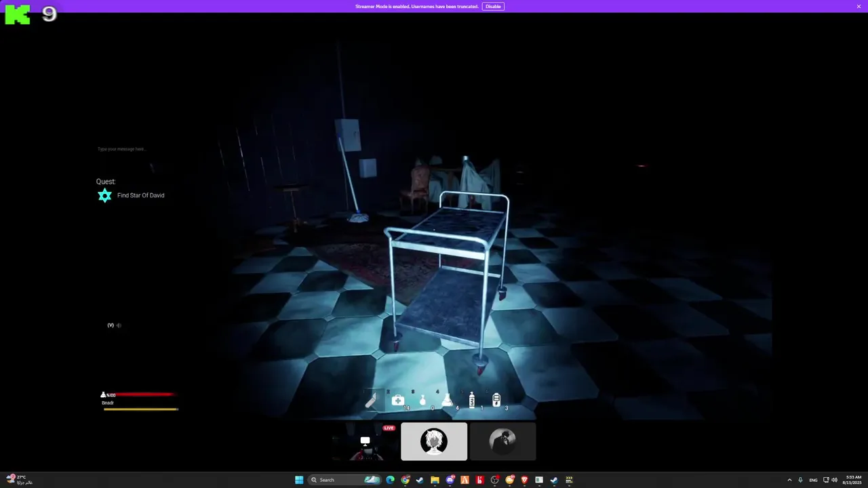868x488 pixels.
Task: Open the weather widget showing 27°C
Action: (x=19, y=479)
